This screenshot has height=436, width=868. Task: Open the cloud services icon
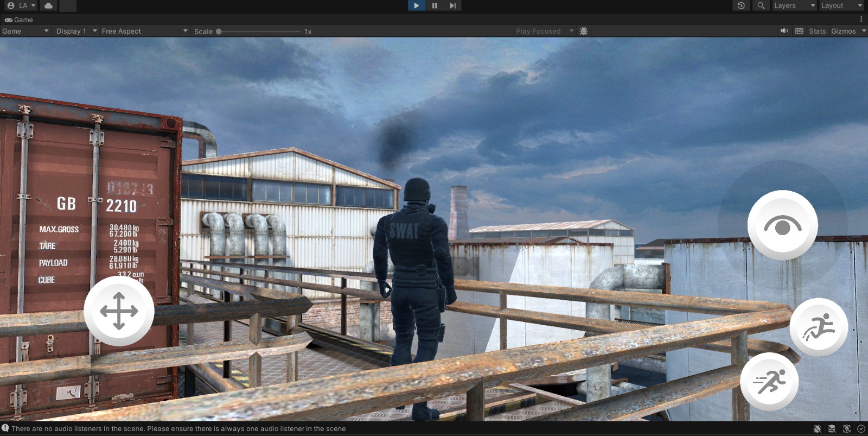(49, 5)
